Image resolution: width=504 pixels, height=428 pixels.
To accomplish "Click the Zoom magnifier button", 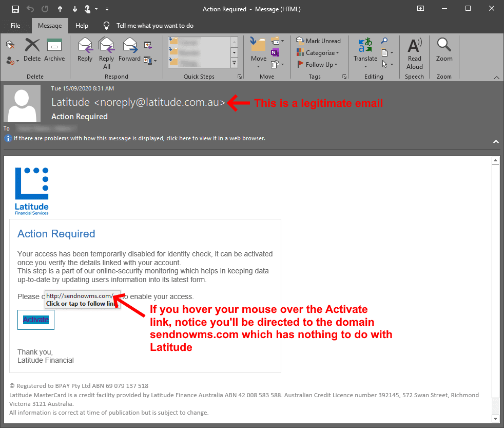I will (x=444, y=50).
